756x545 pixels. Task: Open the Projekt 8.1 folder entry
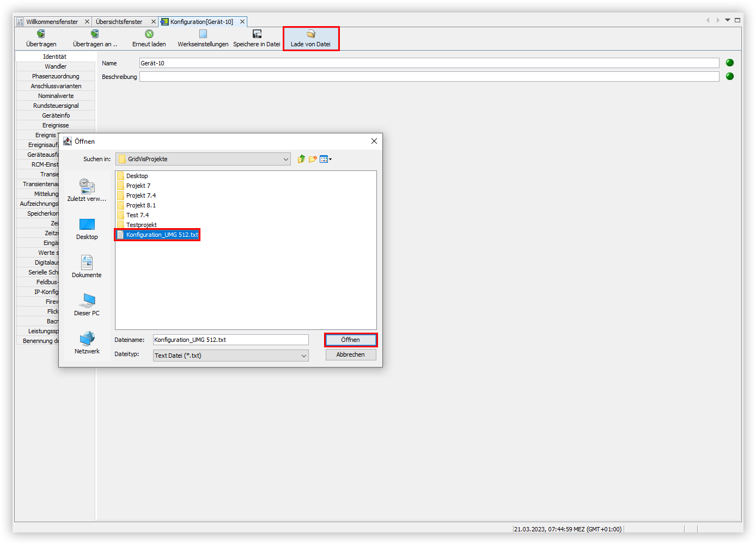click(141, 205)
